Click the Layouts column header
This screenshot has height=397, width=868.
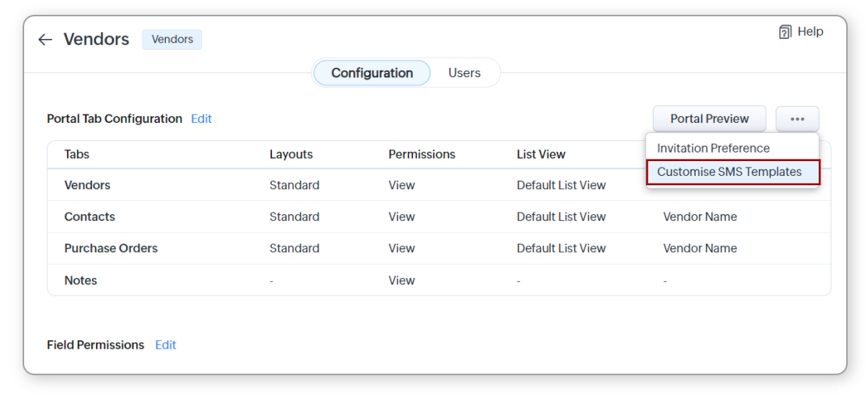click(x=291, y=154)
